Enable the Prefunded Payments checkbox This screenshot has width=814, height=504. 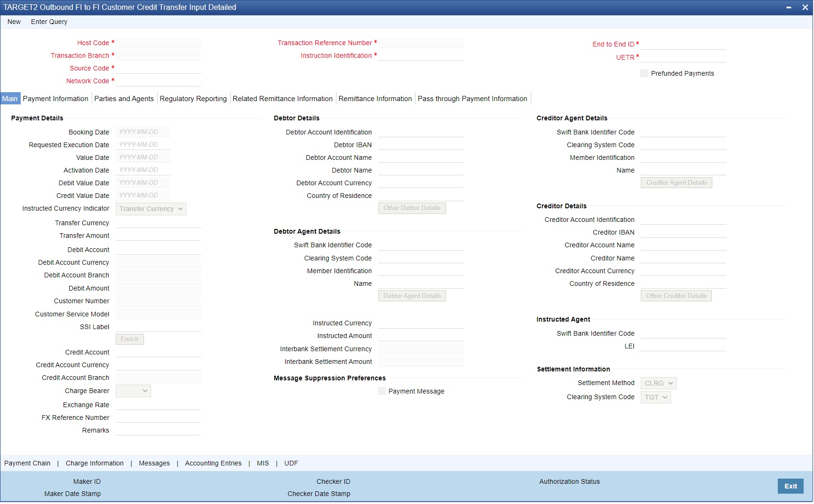point(645,73)
